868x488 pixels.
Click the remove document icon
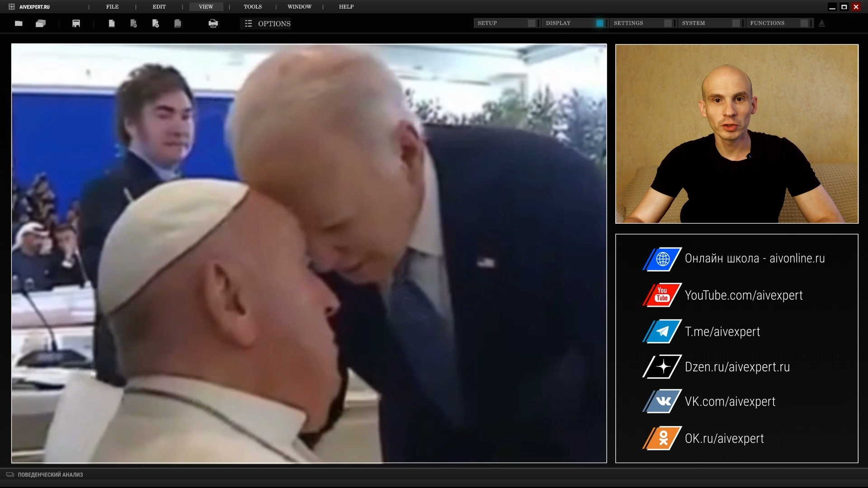133,23
